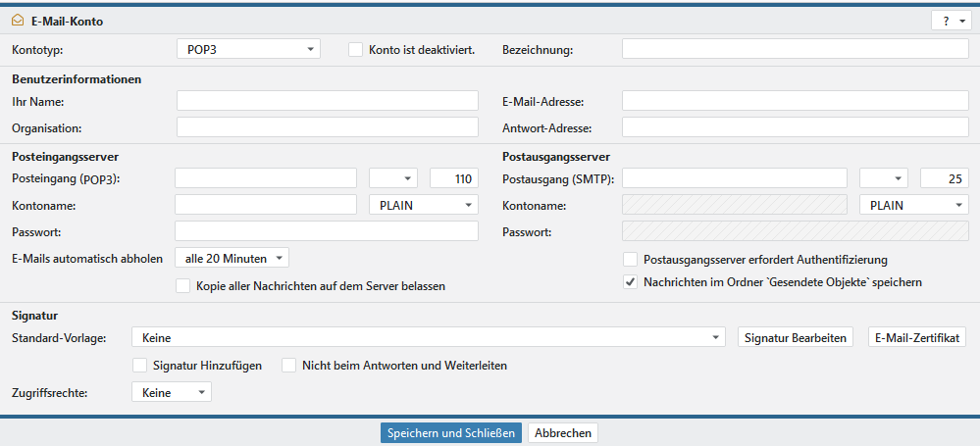Screen dimensions: 980x446
Task: Click the E-Mail-Konto envelope icon
Action: click(17, 20)
